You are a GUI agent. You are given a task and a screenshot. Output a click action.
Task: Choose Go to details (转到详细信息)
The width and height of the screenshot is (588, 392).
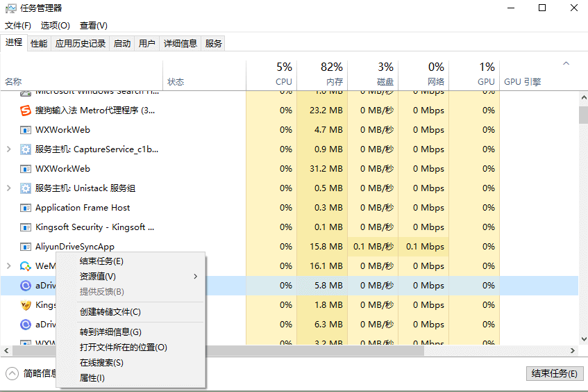coord(131,332)
